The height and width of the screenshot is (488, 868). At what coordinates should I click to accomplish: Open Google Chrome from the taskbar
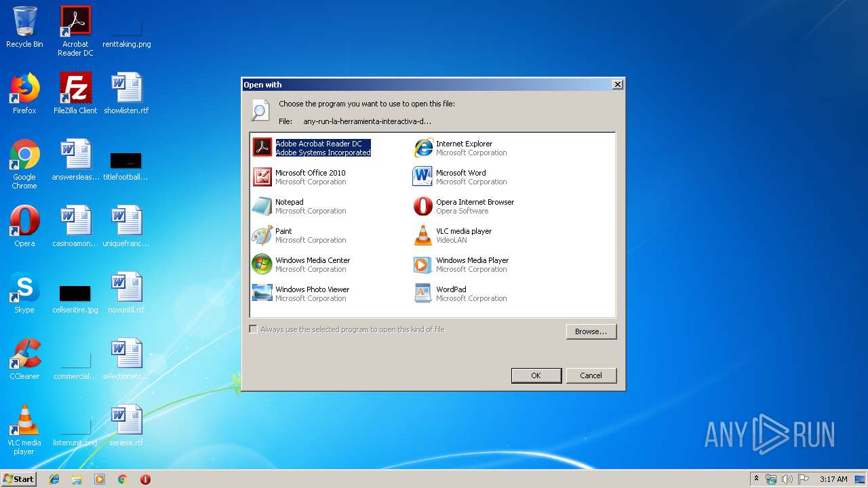[123, 479]
